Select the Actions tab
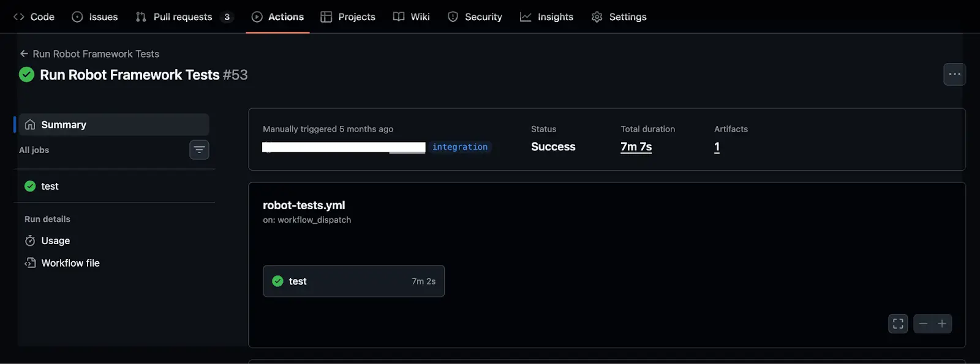This screenshot has height=364, width=980. (277, 17)
